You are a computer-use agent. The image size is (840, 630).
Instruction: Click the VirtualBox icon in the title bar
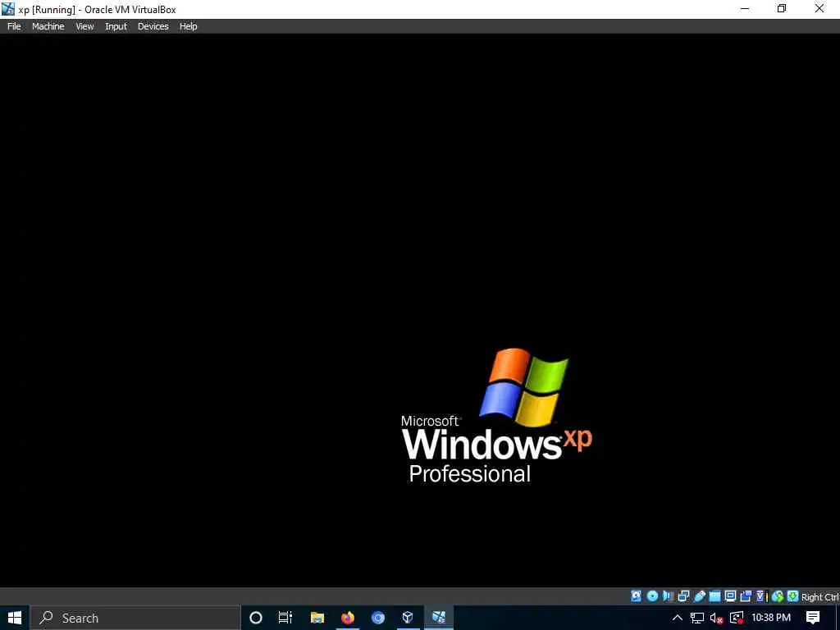(8, 8)
